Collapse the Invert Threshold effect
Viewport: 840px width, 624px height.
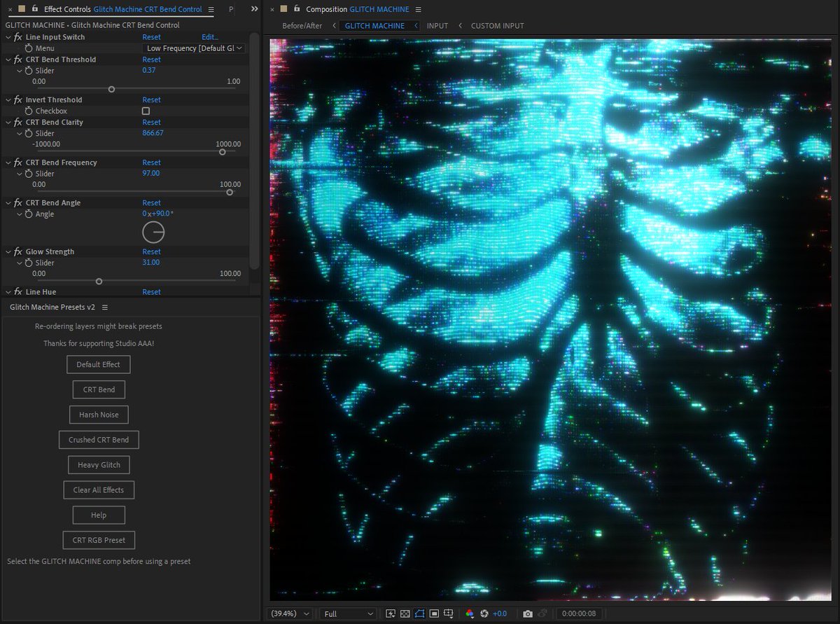(x=8, y=100)
